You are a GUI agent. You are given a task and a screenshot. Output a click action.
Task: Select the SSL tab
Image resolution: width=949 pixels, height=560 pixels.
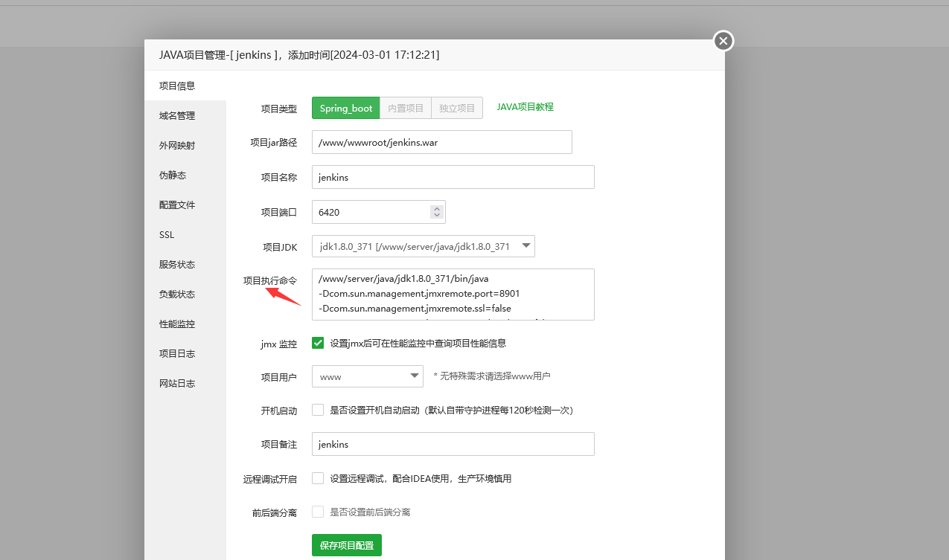click(x=185, y=234)
